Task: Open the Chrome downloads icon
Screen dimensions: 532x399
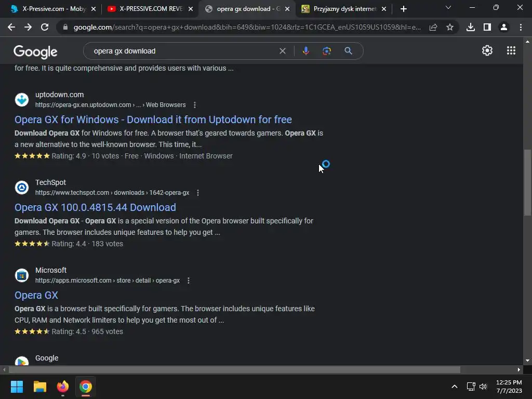Action: click(471, 27)
